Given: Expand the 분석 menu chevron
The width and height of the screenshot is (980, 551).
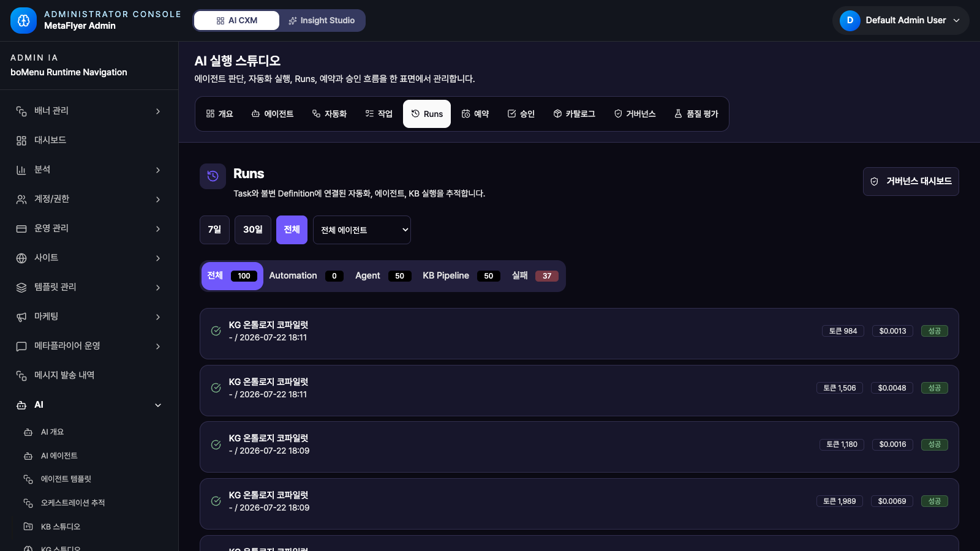Looking at the screenshot, I should click(x=158, y=170).
